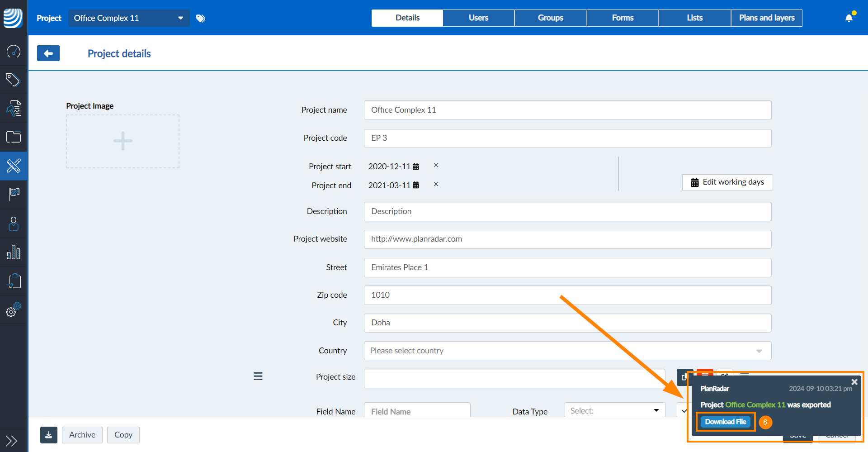868x452 pixels.
Task: Click the Copy button
Action: pos(123,435)
